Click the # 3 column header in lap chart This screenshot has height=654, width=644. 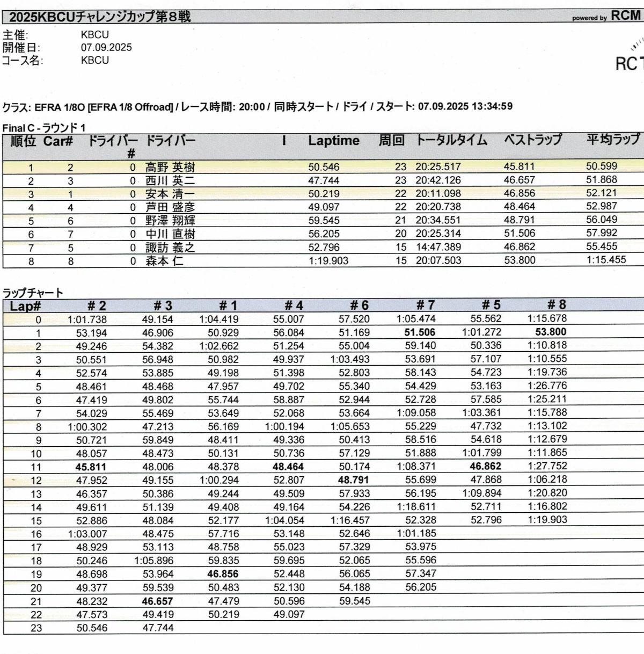163,306
